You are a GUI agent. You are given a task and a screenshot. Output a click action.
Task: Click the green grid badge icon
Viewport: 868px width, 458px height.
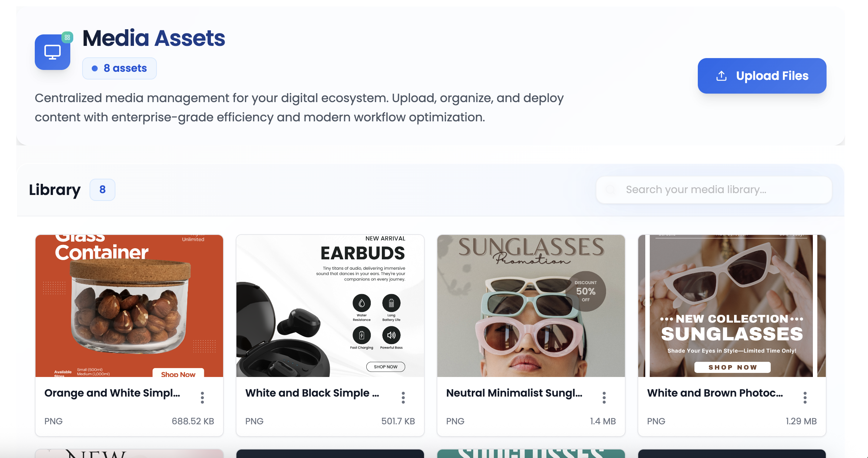tap(67, 37)
